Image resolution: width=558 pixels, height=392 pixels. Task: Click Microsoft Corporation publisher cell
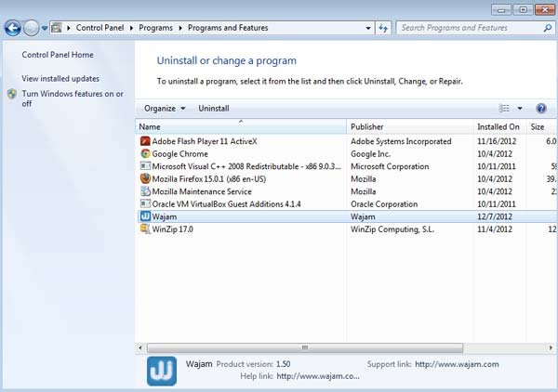pyautogui.click(x=390, y=166)
